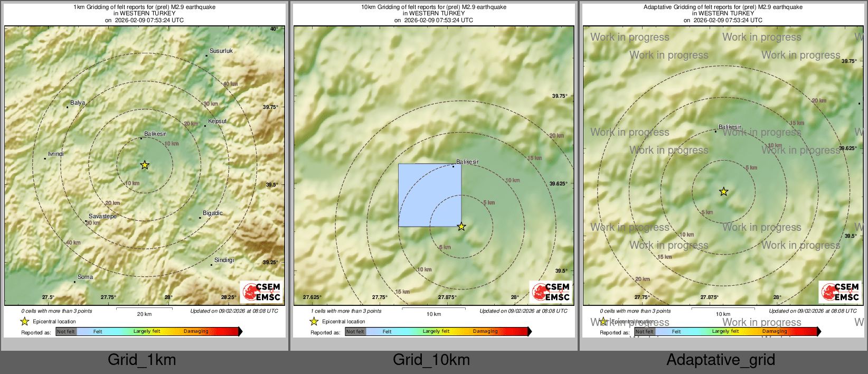Click 'Reported as:' label under the Grid_10km map
The height and width of the screenshot is (374, 868).
(325, 332)
